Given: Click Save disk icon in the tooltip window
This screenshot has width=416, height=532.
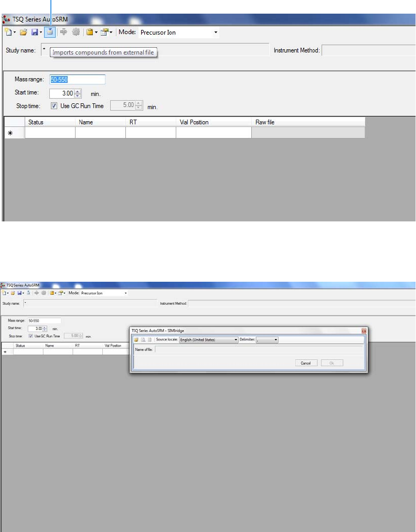Looking at the screenshot, I should [34, 32].
